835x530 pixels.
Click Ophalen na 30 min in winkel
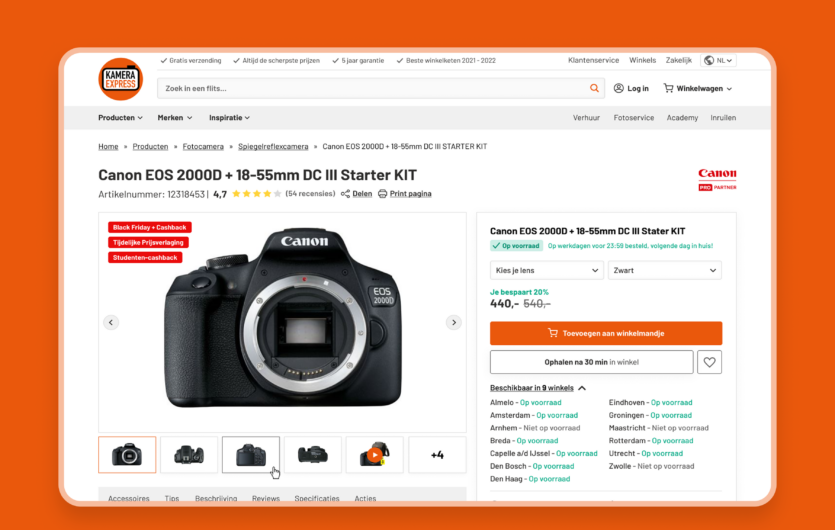point(591,362)
